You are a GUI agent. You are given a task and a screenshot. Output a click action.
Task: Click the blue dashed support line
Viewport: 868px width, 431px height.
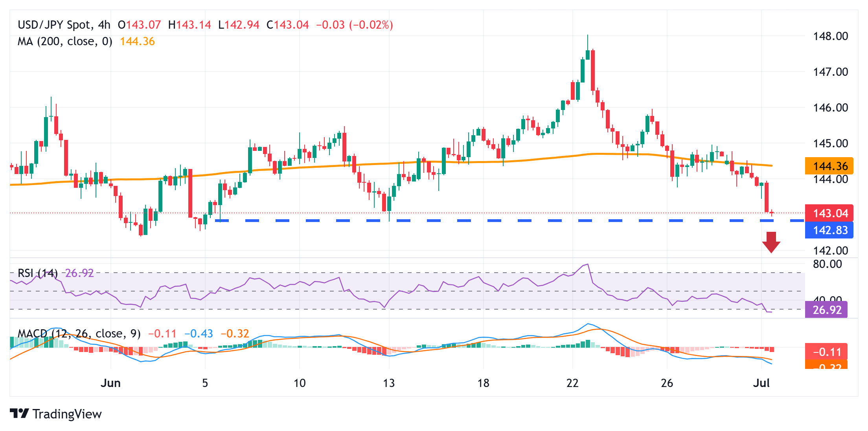(x=509, y=221)
